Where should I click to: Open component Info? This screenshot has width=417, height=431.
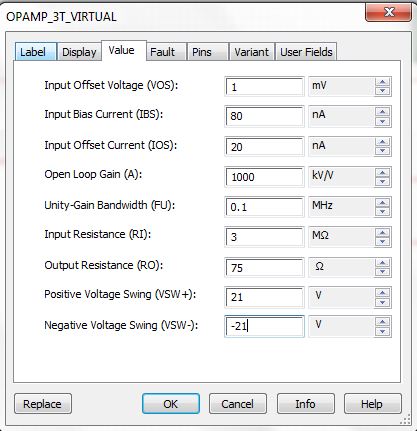(305, 404)
